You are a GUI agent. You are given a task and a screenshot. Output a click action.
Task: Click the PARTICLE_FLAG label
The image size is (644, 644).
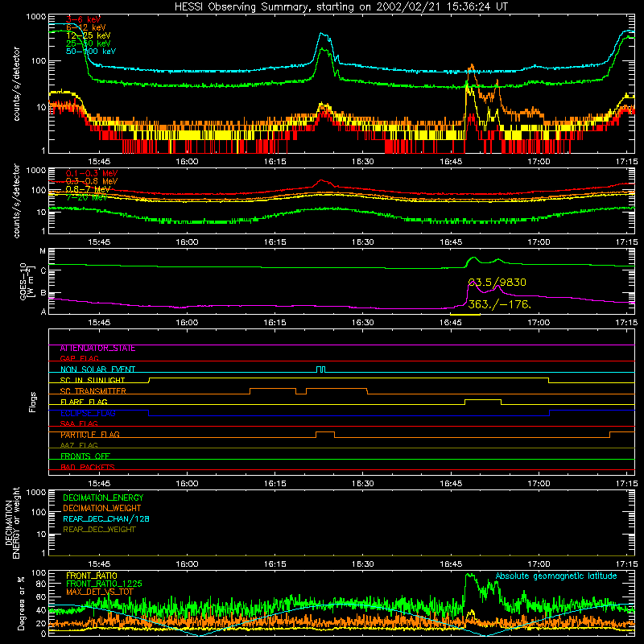click(x=90, y=435)
